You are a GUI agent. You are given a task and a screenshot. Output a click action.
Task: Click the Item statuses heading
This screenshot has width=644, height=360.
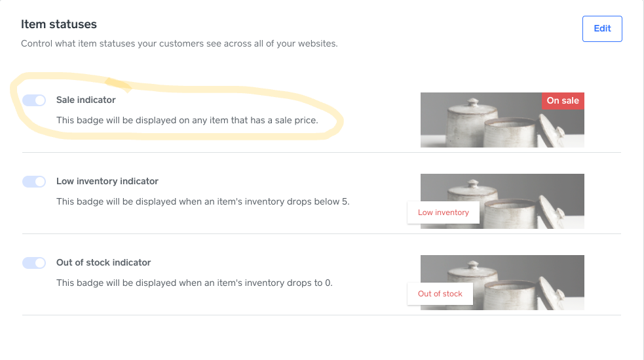point(59,24)
